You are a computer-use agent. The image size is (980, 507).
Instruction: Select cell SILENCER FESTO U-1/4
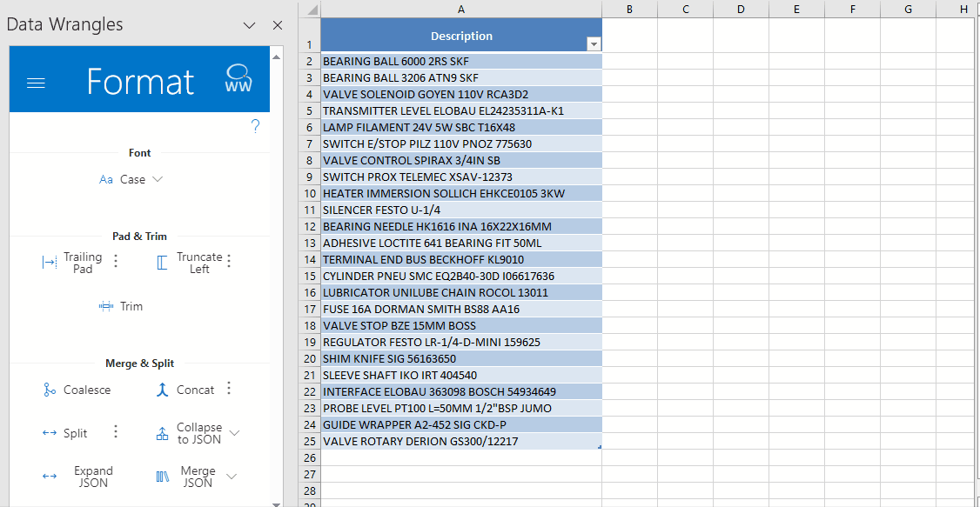(461, 210)
